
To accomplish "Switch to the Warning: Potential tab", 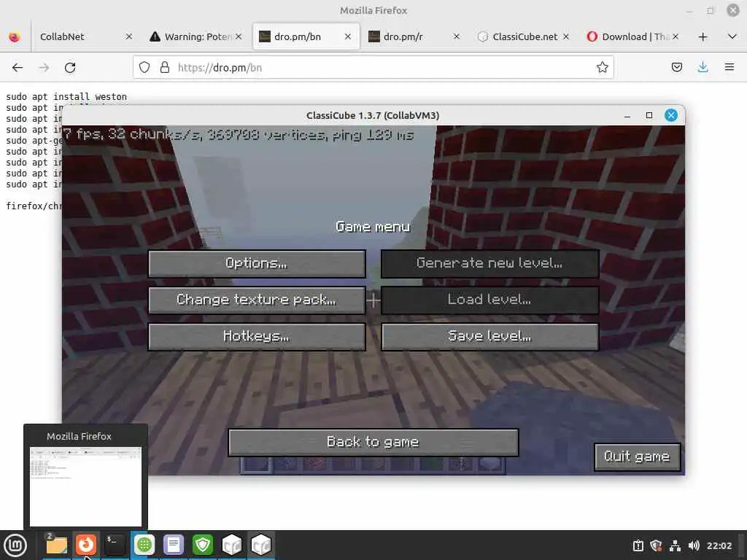I will coord(190,36).
